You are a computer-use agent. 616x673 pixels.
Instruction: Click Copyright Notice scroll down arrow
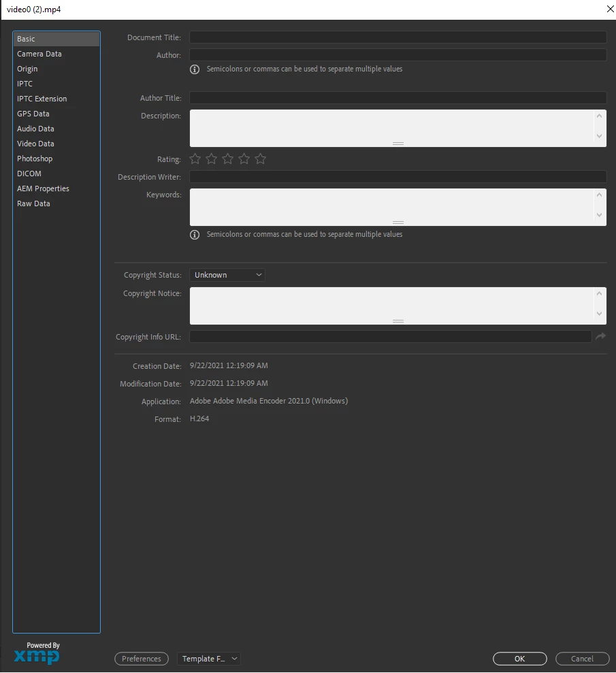[599, 314]
